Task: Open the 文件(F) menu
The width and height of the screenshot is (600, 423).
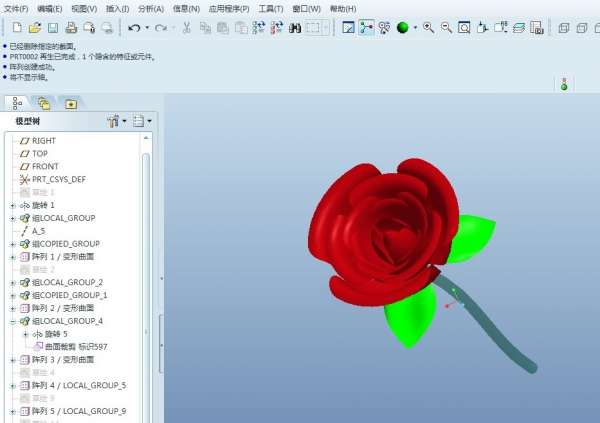Action: point(16,8)
